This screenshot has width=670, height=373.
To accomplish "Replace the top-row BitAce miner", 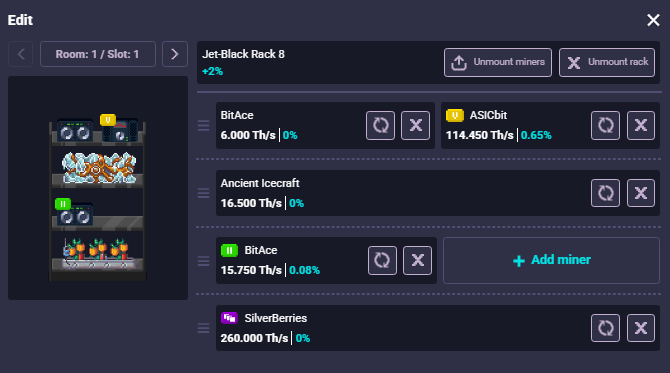I will pyautogui.click(x=380, y=126).
